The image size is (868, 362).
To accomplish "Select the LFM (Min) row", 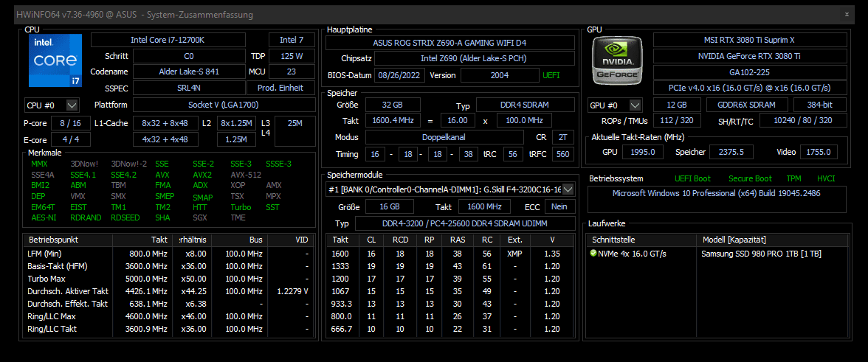I will [x=170, y=254].
